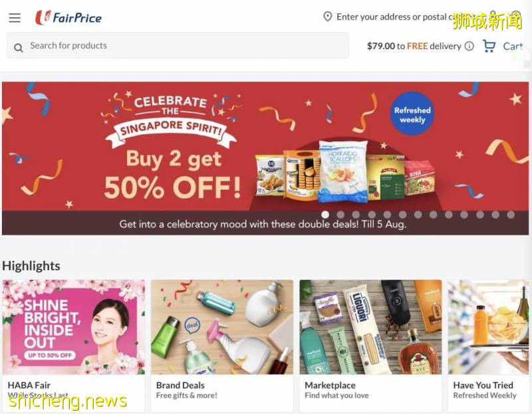Open the HABA Fair highlight card

point(74,346)
